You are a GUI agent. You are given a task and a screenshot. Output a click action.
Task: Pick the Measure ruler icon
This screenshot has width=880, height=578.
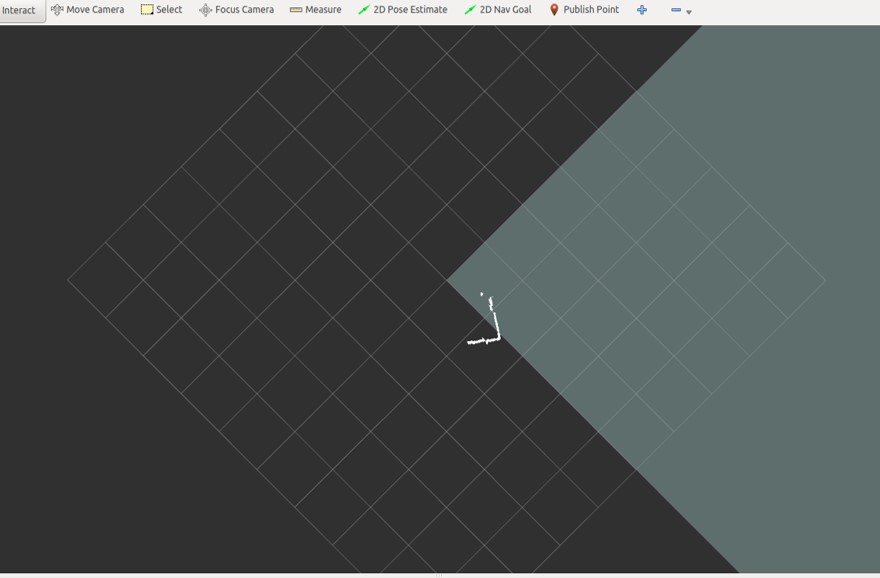296,10
